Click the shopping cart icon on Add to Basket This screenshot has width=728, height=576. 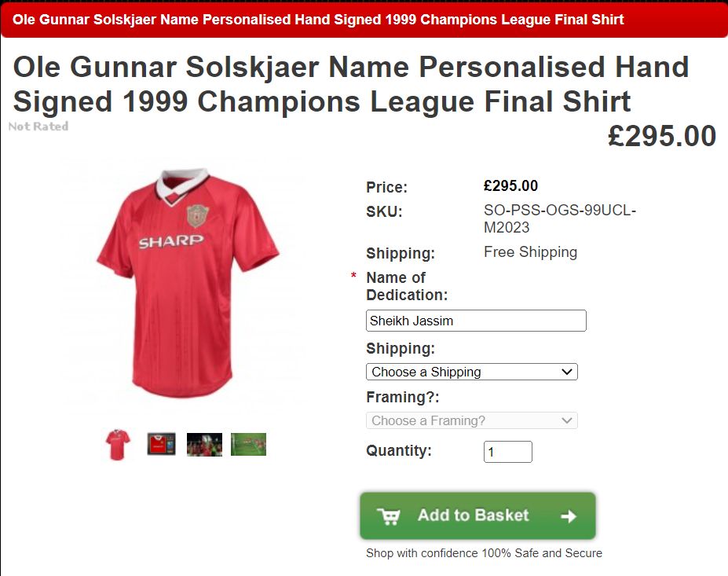[389, 516]
